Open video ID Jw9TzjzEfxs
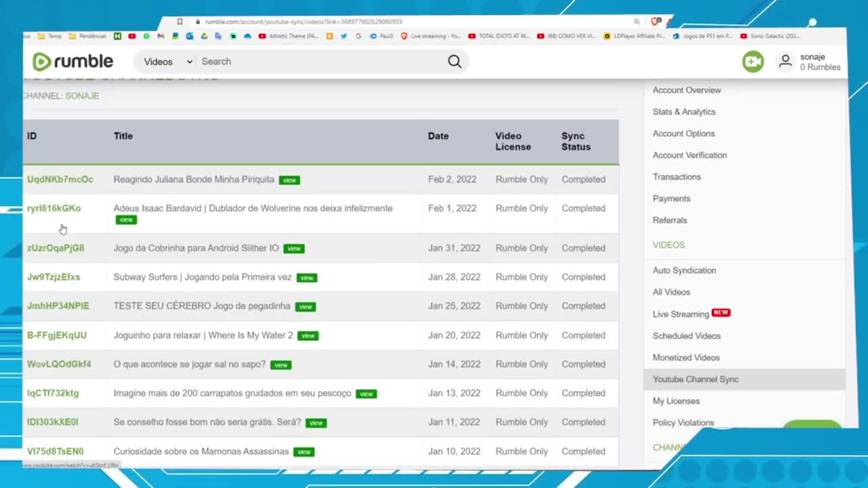The width and height of the screenshot is (868, 488). (x=54, y=277)
